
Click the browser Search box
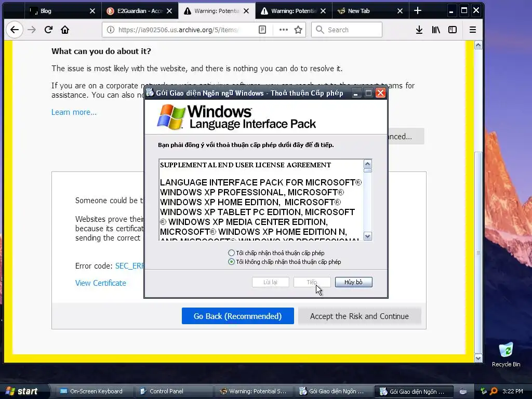[x=347, y=30]
